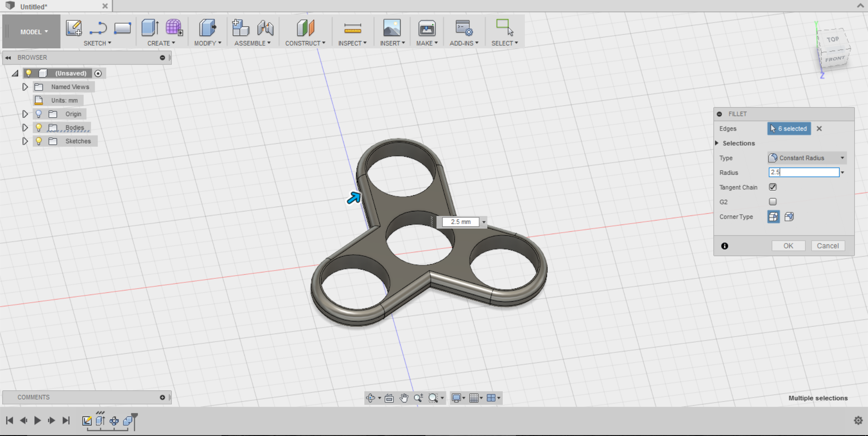Screen dimensions: 868x436
Task: Click the Select tool icon
Action: coord(505,27)
